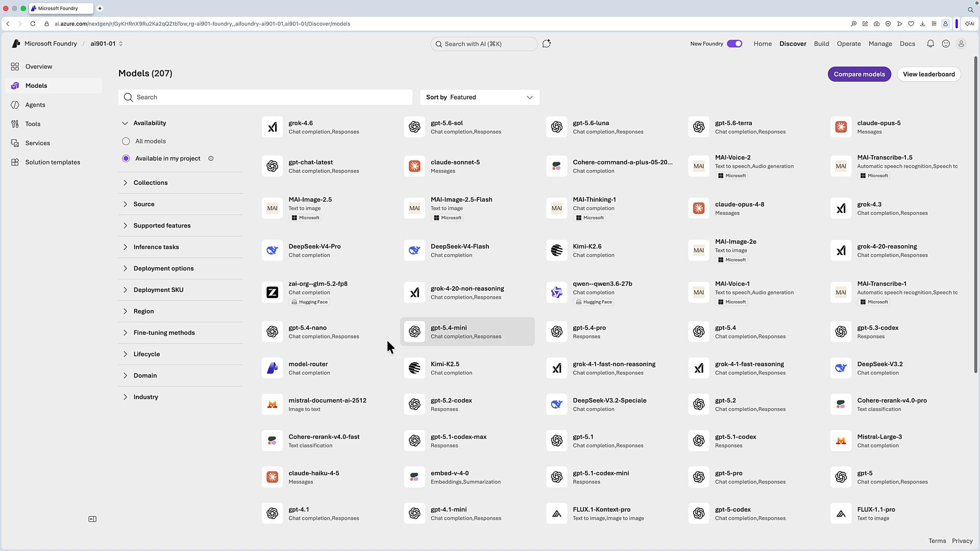Click the grok-4.6 model logo
The height and width of the screenshot is (551, 980).
(x=273, y=127)
